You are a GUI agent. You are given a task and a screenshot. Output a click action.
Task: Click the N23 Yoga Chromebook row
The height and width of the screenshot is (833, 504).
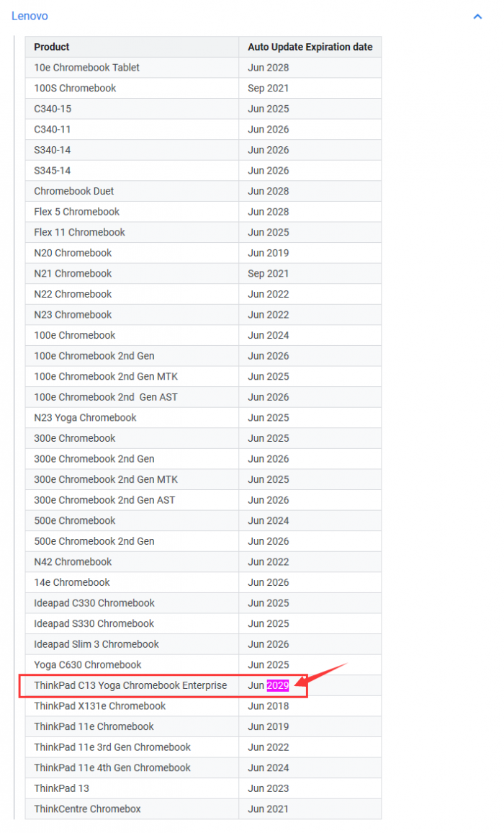pyautogui.click(x=85, y=417)
